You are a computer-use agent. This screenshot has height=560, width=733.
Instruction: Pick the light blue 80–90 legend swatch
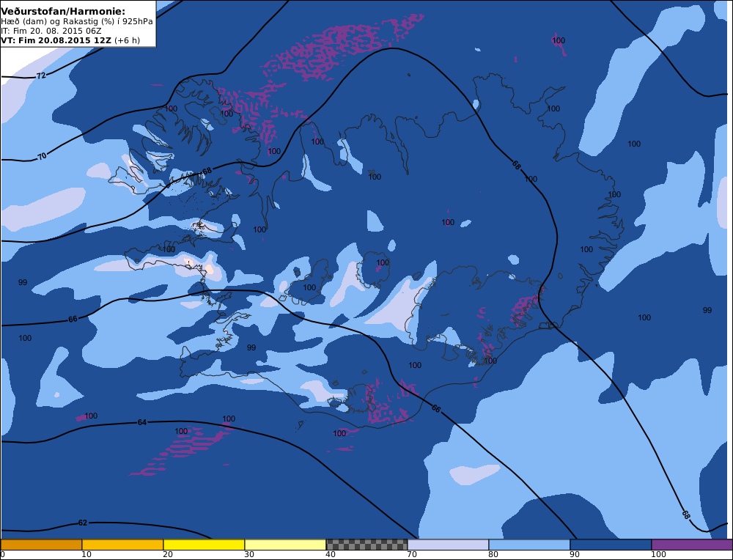(x=529, y=545)
